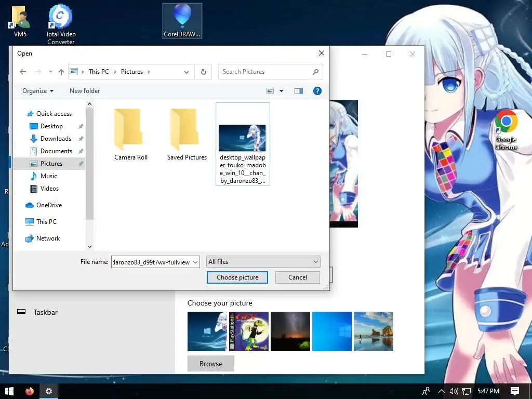Click the navigation pane scroll-up arrow
Image resolution: width=532 pixels, height=399 pixels.
pos(89,104)
